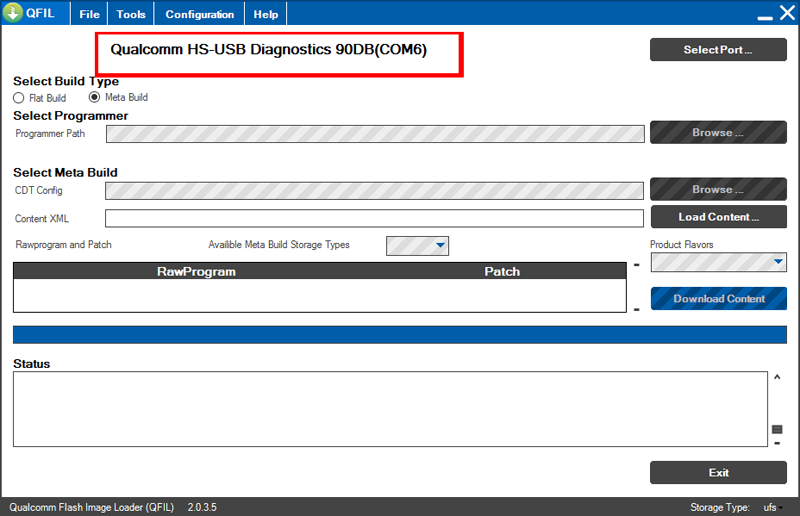Click the Download Content button
The width and height of the screenshot is (800, 516).
pos(718,299)
